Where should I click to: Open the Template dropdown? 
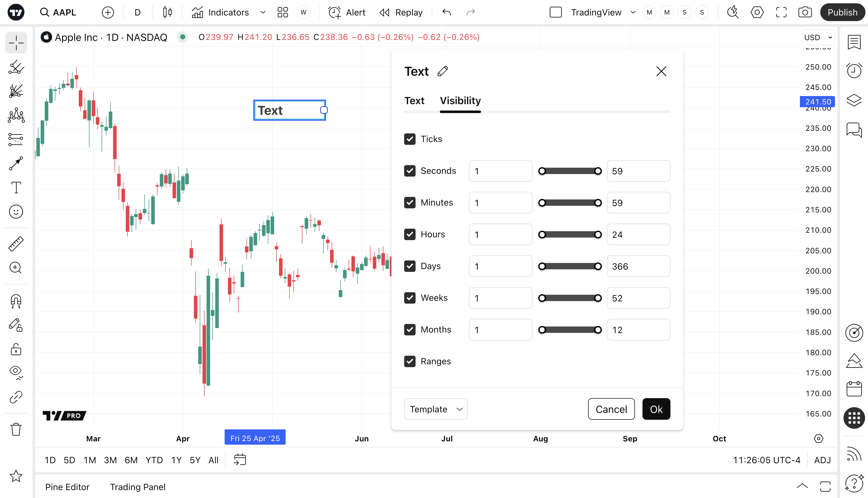pyautogui.click(x=435, y=409)
